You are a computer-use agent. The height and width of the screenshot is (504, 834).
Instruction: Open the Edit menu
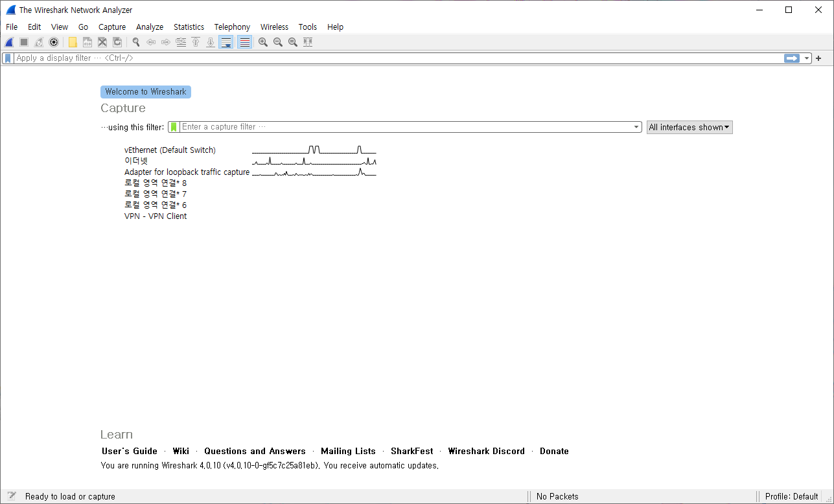point(34,27)
